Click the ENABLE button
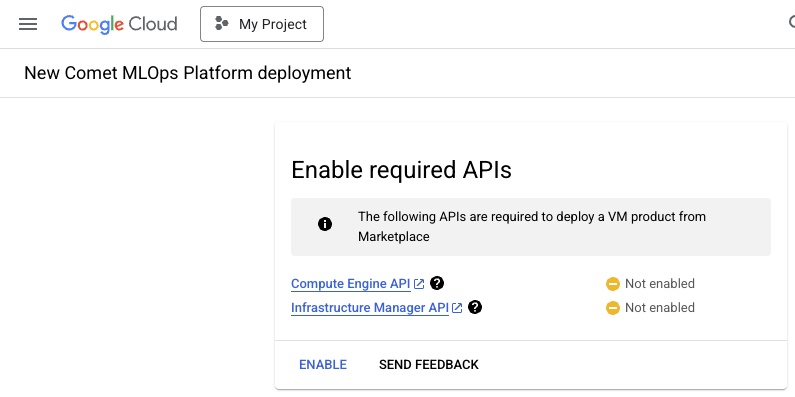Viewport: 795px width, 397px height. [x=323, y=365]
